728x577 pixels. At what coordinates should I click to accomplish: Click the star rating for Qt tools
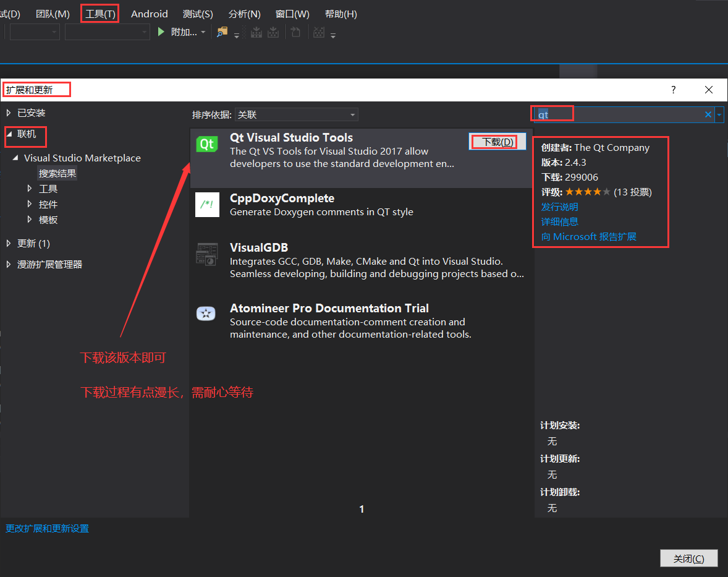(587, 192)
